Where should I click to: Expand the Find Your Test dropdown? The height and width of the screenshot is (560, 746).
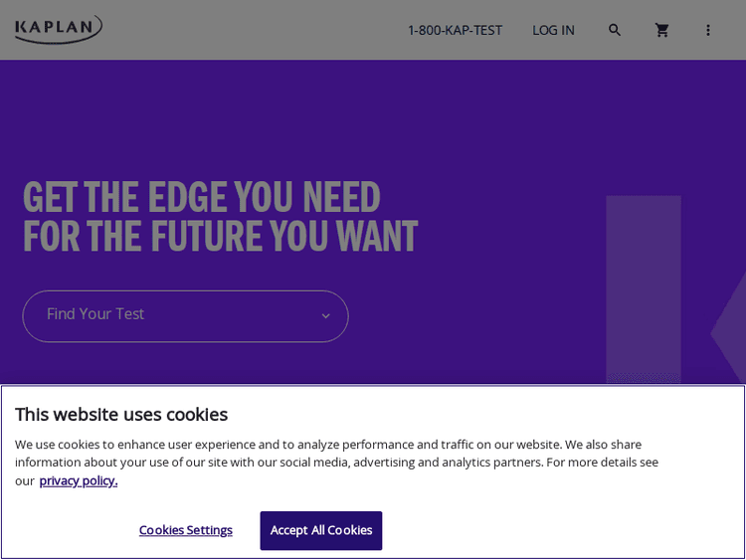[185, 316]
